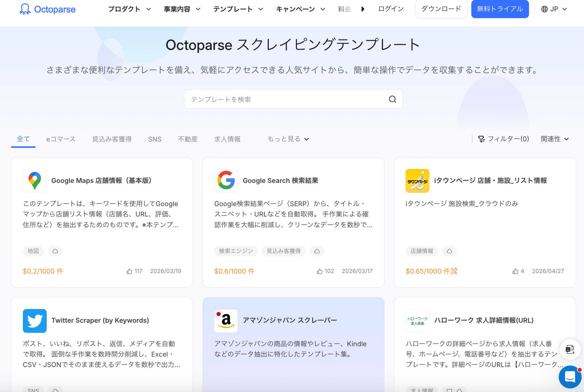Open the Google Maps template icon
This screenshot has width=584, height=392.
tap(35, 181)
